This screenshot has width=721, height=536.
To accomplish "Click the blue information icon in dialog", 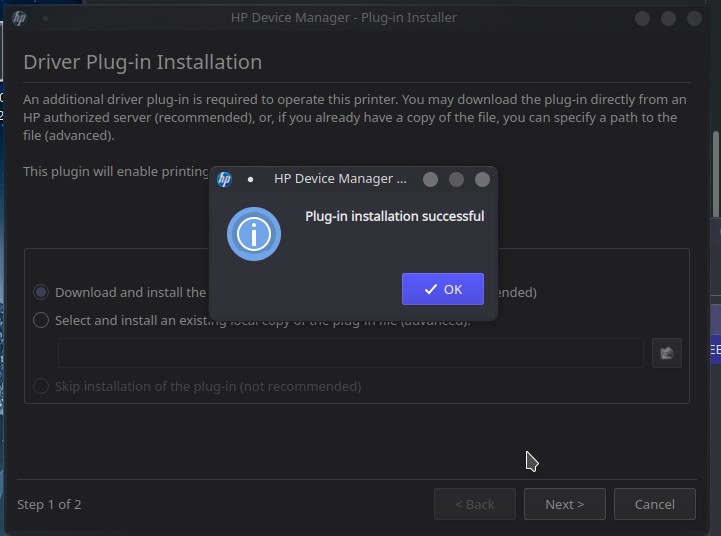I will pyautogui.click(x=254, y=234).
